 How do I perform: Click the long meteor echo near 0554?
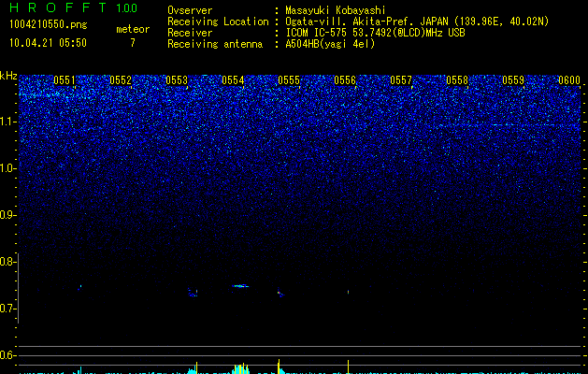(240, 286)
